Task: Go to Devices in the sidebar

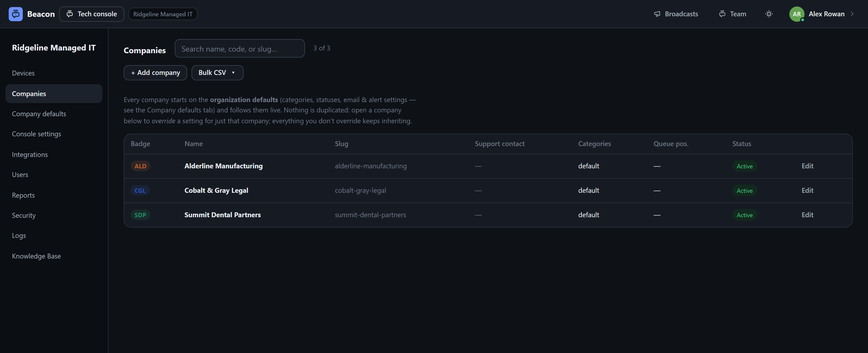Action: tap(54, 73)
